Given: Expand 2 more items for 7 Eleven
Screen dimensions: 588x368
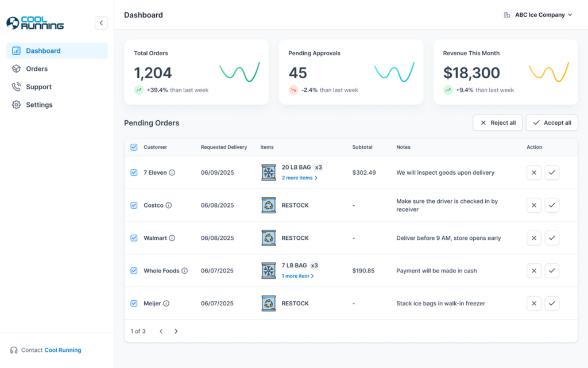Looking at the screenshot, I should click(299, 178).
